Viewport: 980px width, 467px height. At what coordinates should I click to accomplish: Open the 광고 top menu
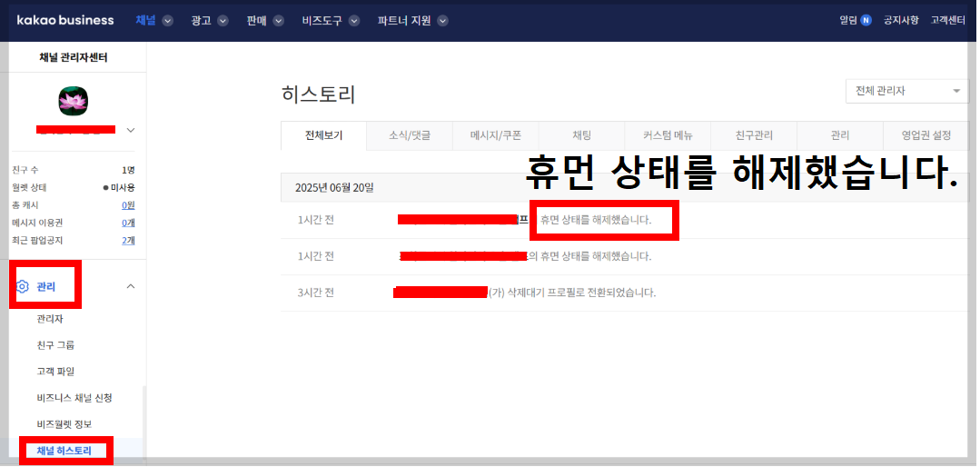[x=201, y=20]
